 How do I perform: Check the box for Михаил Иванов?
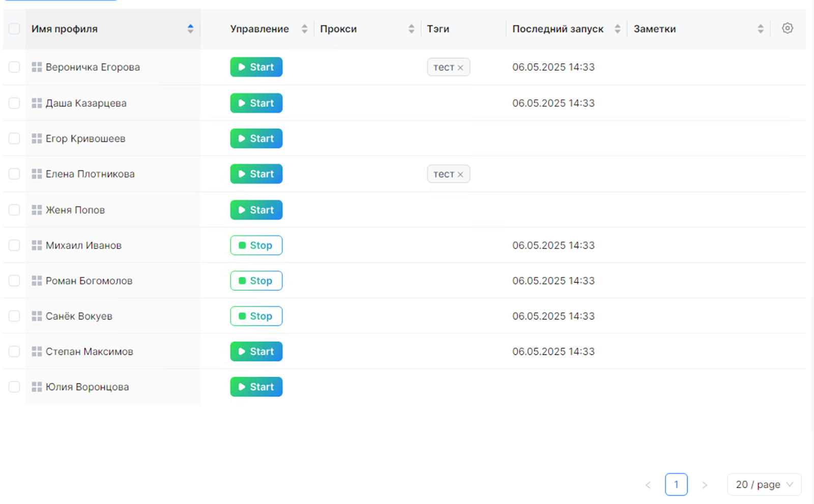(x=14, y=245)
